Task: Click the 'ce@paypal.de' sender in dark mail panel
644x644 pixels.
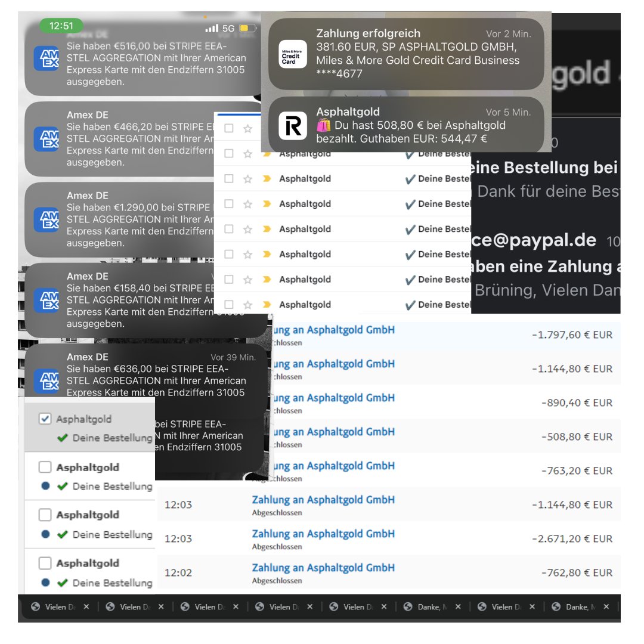Action: 534,240
